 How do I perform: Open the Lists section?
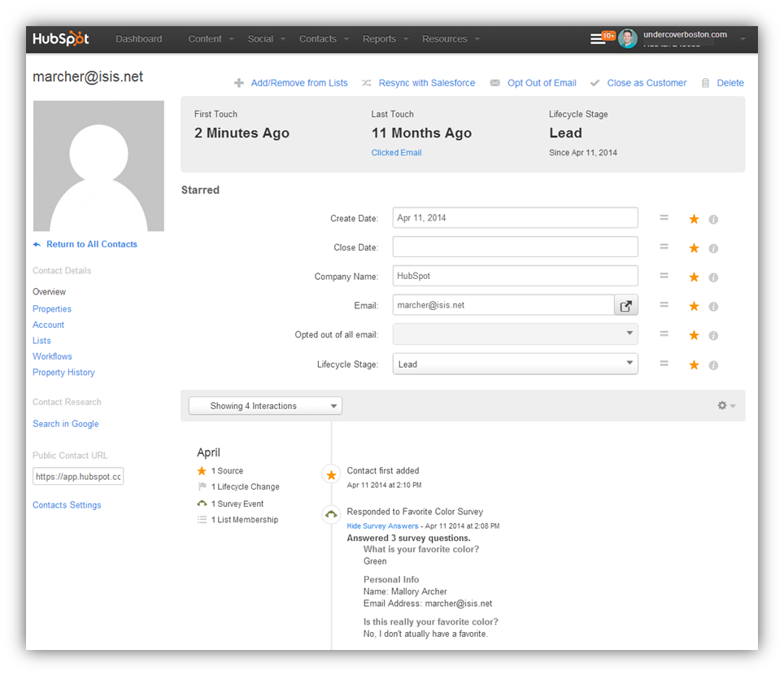(41, 341)
